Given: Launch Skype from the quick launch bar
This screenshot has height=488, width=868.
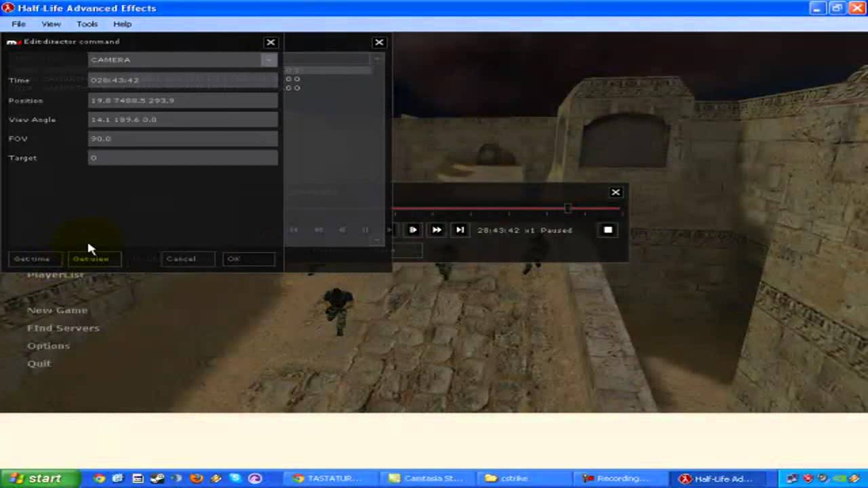Looking at the screenshot, I should point(235,479).
